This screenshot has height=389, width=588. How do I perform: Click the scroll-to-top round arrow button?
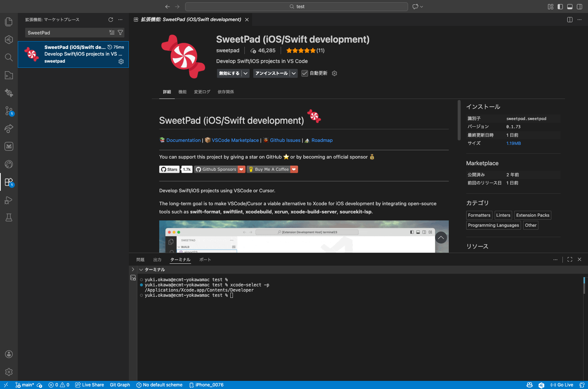(441, 237)
